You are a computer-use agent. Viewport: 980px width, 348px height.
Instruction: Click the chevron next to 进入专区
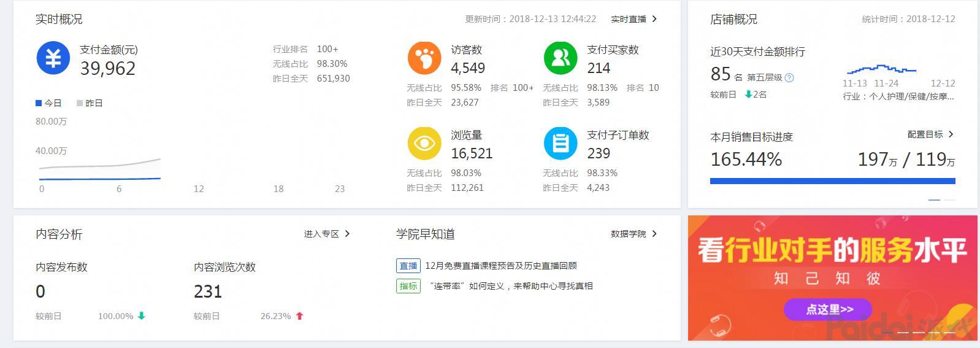(x=348, y=234)
